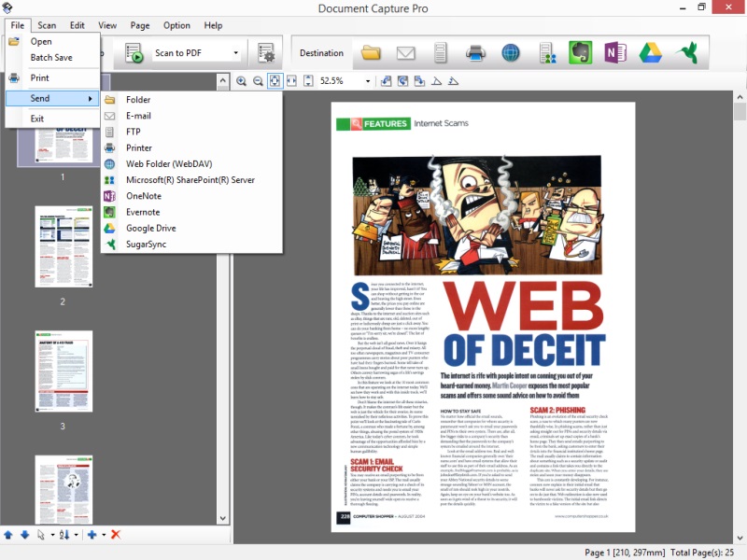Expand the sort pages dropdown arrow

[x=76, y=535]
